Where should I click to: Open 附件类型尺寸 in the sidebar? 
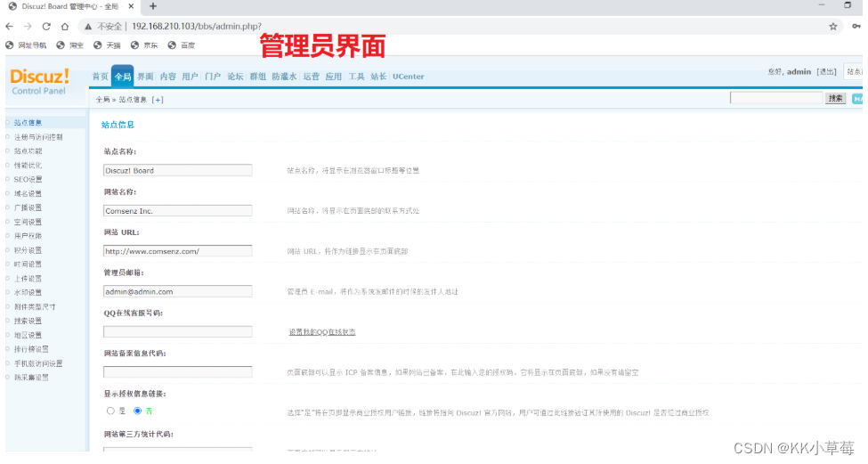pos(35,306)
